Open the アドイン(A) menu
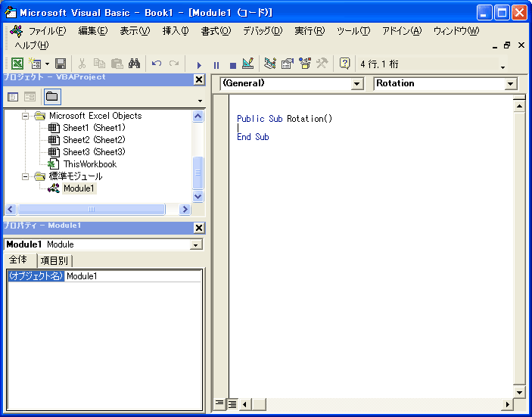 pos(402,31)
